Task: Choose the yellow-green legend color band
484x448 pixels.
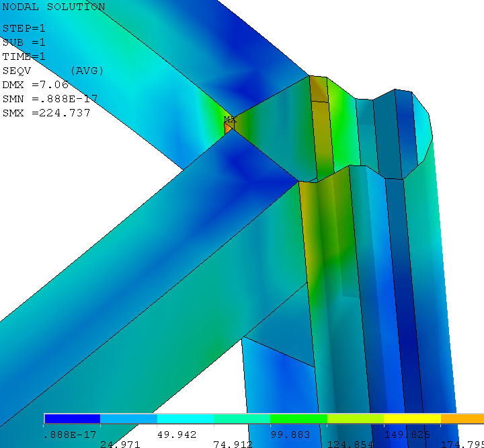Action: (355, 418)
